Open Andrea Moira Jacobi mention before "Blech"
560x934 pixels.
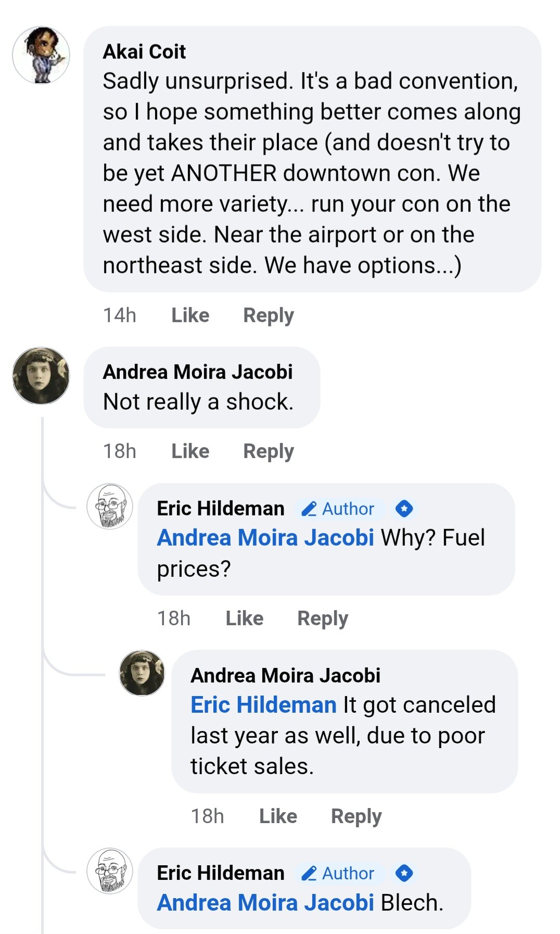(265, 903)
